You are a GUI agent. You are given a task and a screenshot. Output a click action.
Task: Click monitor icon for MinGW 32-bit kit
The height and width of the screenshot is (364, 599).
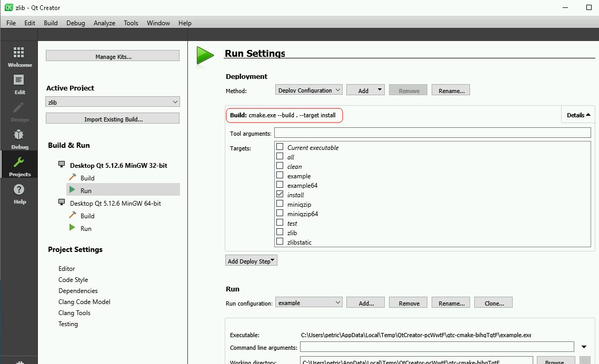pyautogui.click(x=62, y=164)
